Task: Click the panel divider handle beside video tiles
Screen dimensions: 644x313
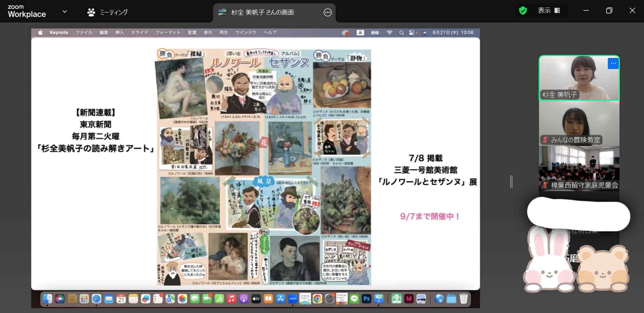Action: [x=511, y=182]
